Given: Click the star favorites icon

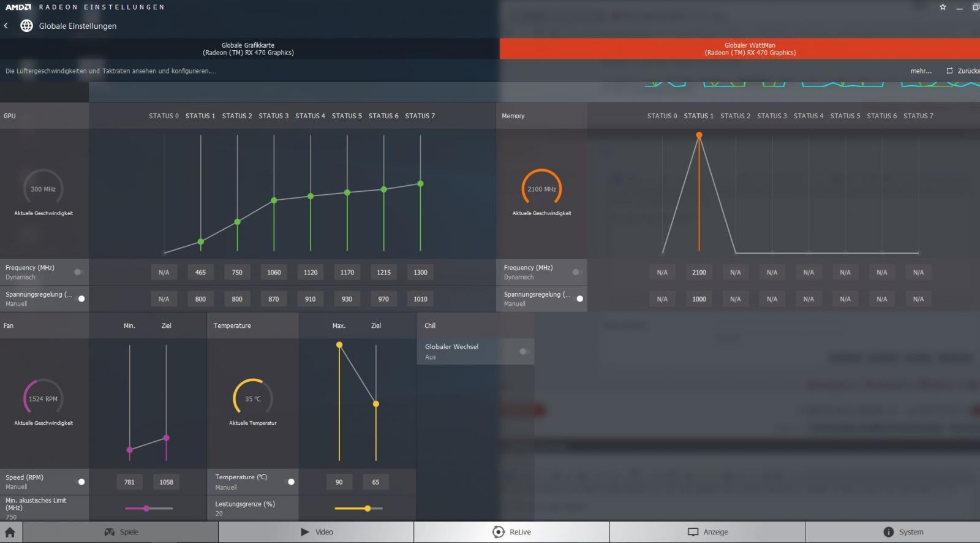Looking at the screenshot, I should tap(943, 7).
